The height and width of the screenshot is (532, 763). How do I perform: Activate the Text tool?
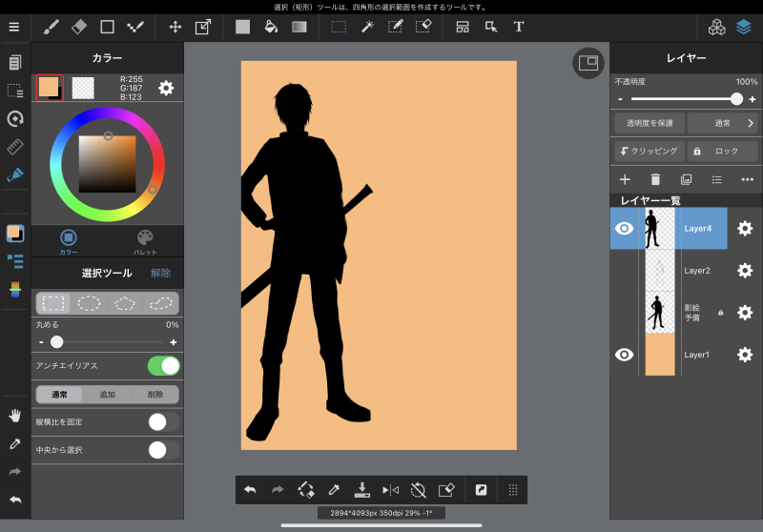(x=519, y=27)
